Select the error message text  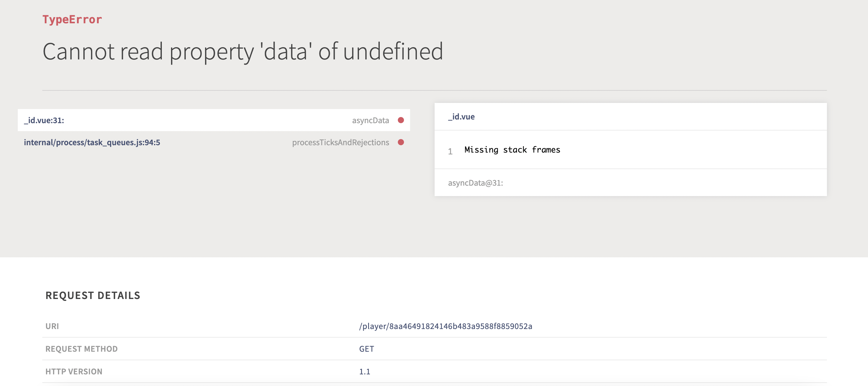[243, 51]
